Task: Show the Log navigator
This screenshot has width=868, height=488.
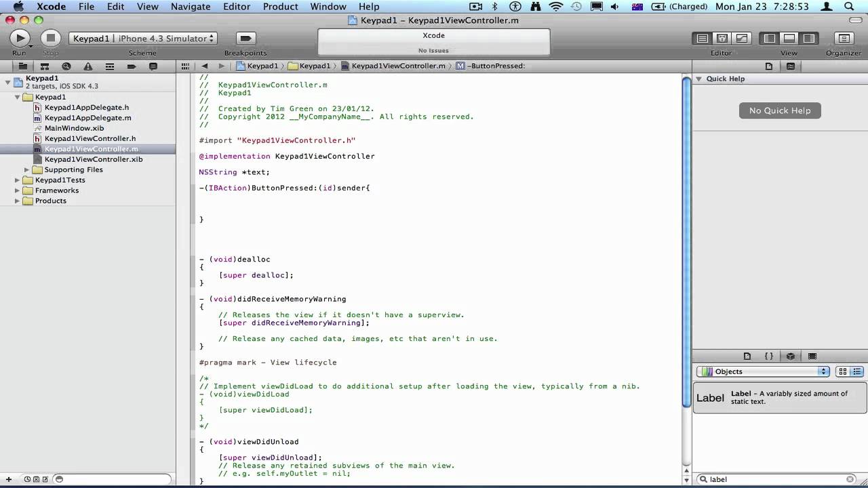Action: point(153,66)
